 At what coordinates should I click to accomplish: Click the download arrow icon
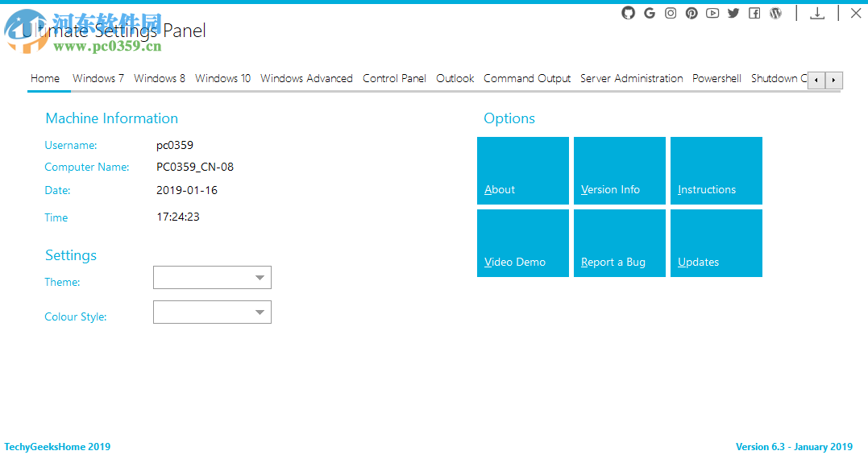817,13
